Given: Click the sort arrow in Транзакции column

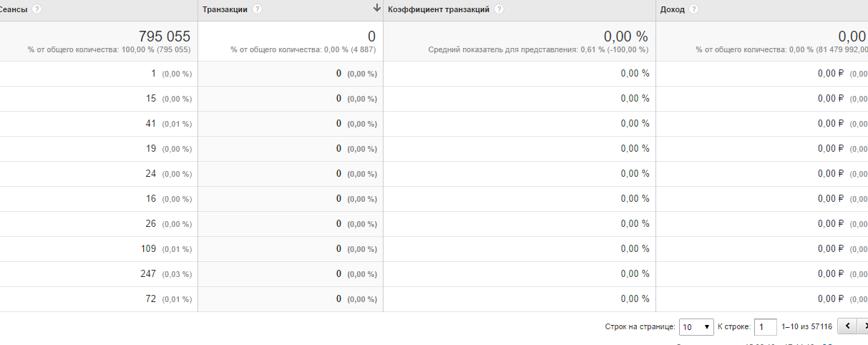Looking at the screenshot, I should point(376,8).
